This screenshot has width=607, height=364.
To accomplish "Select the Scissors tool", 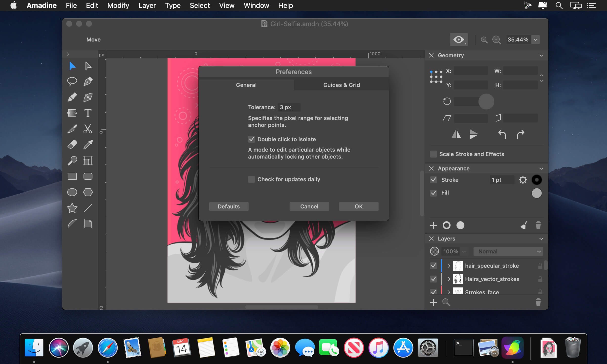I will click(88, 129).
